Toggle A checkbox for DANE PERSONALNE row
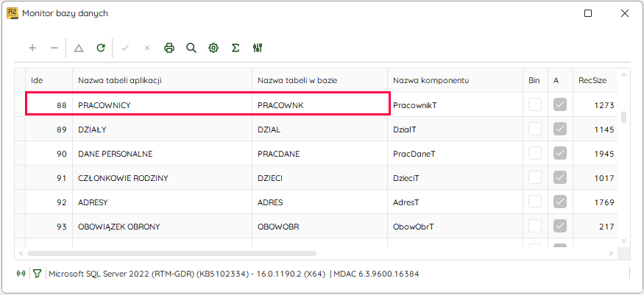This screenshot has height=295, width=644. tap(560, 154)
